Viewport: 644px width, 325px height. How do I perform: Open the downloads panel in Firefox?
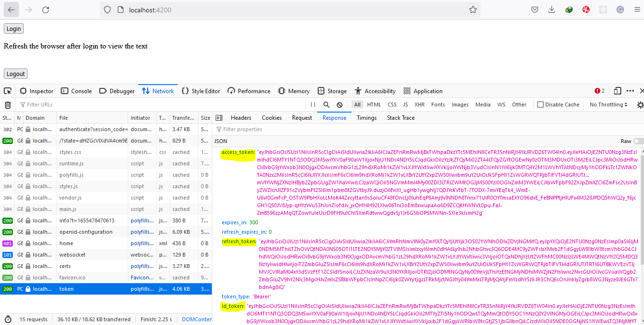pos(552,9)
